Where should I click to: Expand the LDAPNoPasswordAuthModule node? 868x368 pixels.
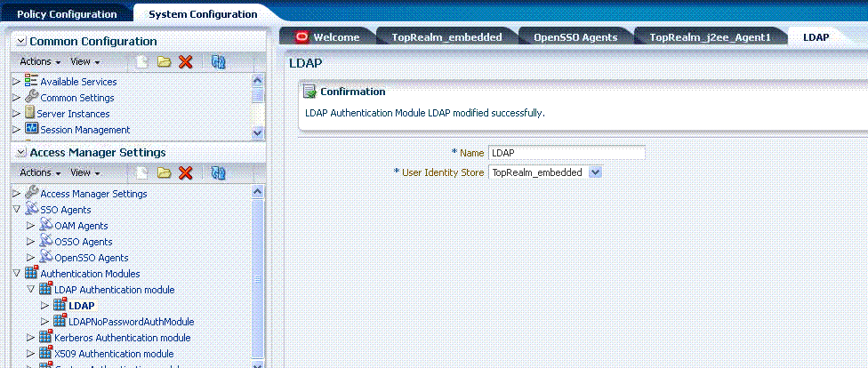click(x=45, y=322)
